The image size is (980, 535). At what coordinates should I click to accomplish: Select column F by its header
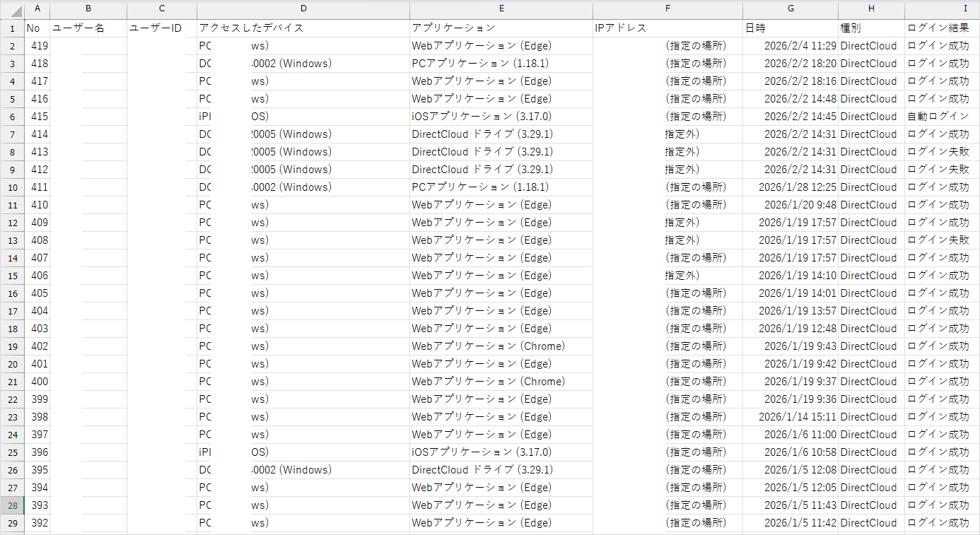pos(667,9)
